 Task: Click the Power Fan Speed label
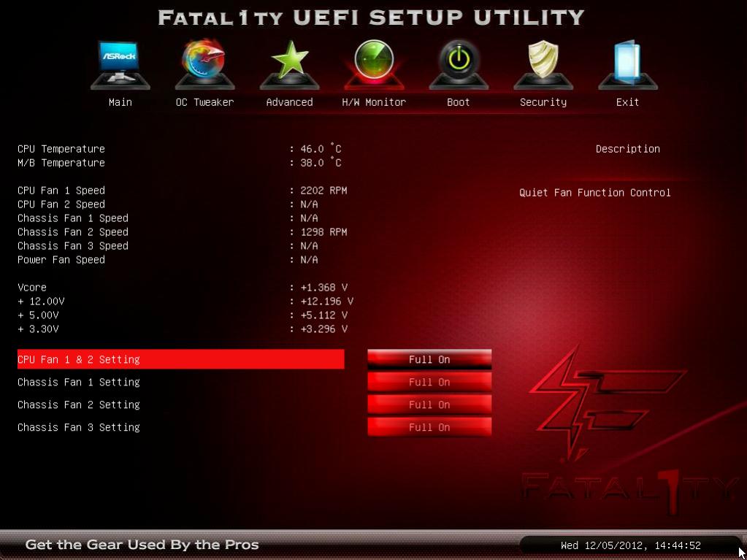click(61, 259)
